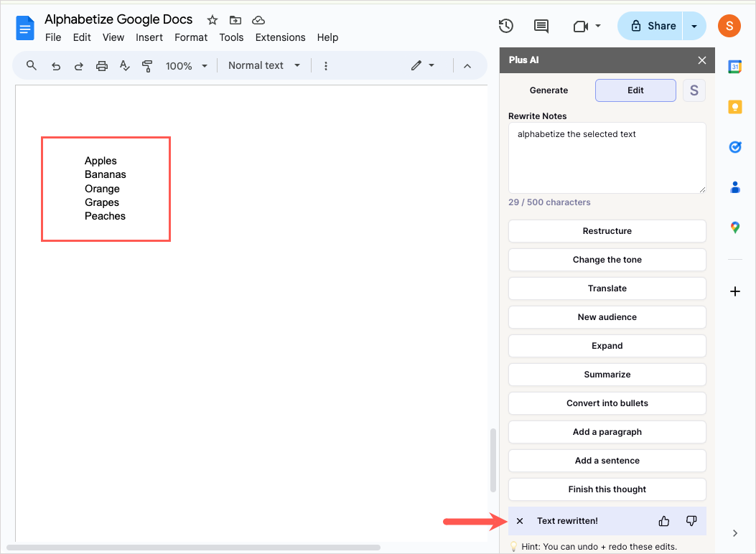The width and height of the screenshot is (756, 554).
Task: Check the cloud document status icon
Action: 258,20
